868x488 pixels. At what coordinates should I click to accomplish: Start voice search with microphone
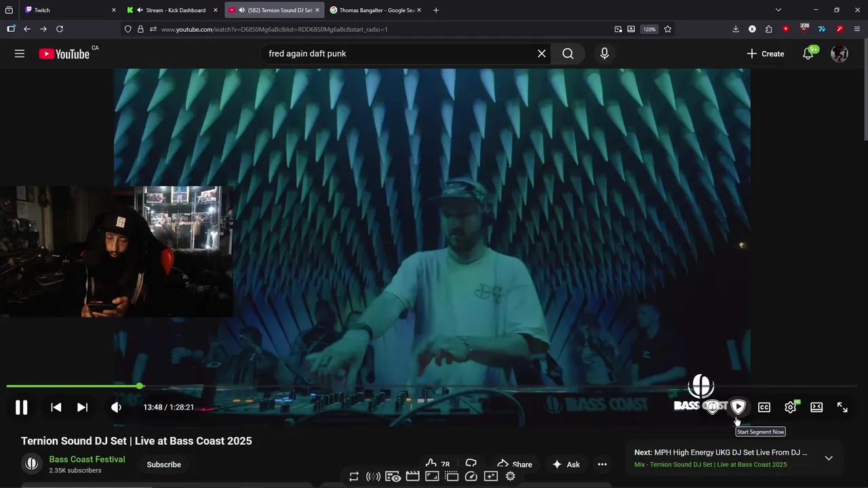tap(604, 54)
